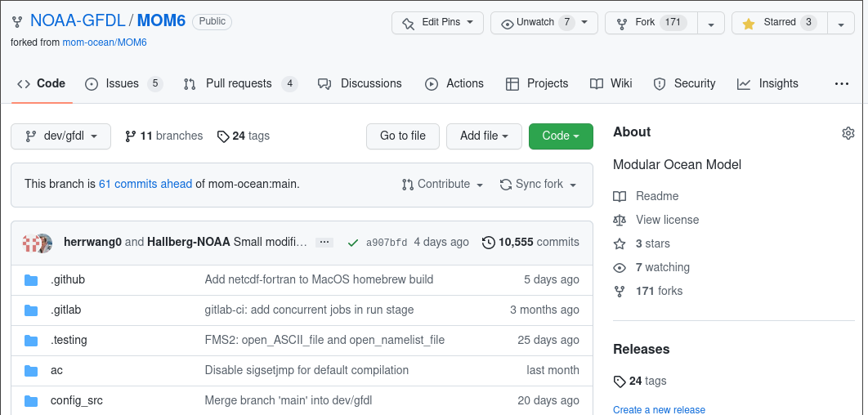This screenshot has width=868, height=415.
Task: Click the three-dot more tabs icon
Action: 841,83
